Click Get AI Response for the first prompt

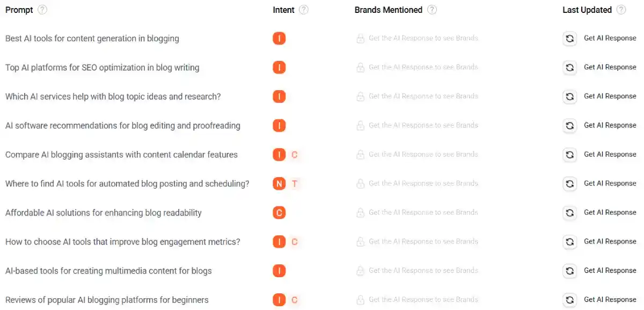[610, 38]
